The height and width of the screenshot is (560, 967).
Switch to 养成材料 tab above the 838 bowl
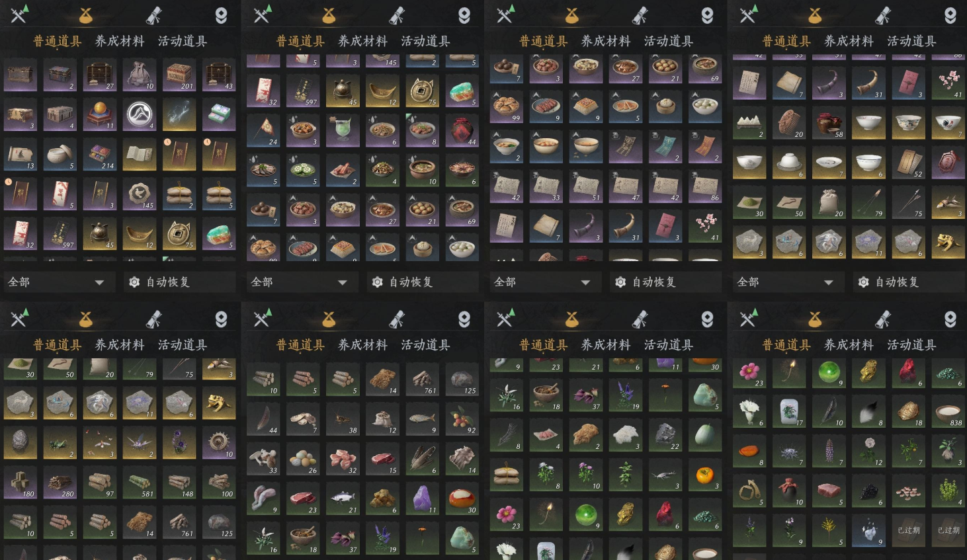pos(849,345)
